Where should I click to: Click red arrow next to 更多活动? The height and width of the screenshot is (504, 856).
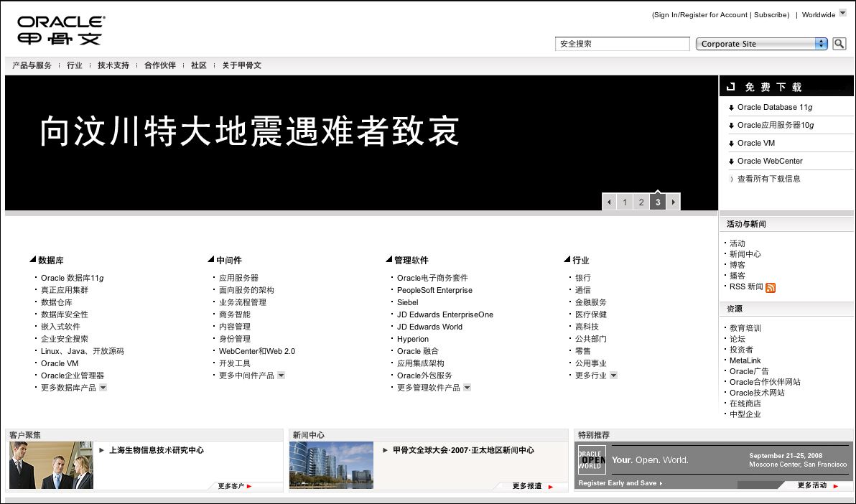click(x=835, y=486)
